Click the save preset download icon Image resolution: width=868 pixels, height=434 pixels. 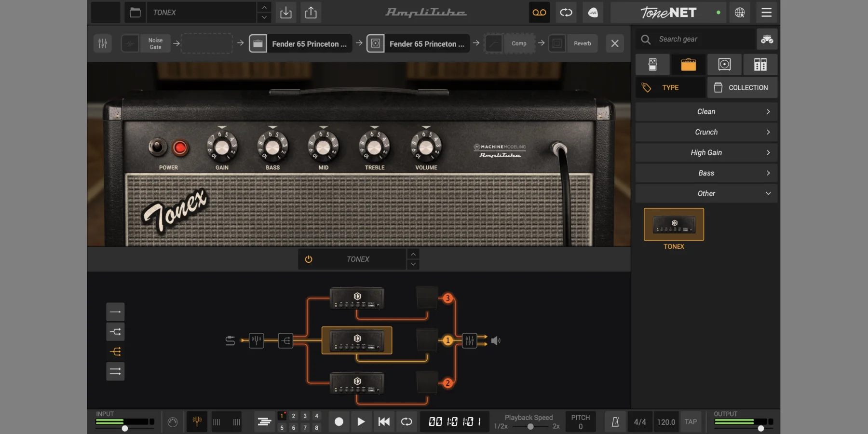pyautogui.click(x=286, y=13)
